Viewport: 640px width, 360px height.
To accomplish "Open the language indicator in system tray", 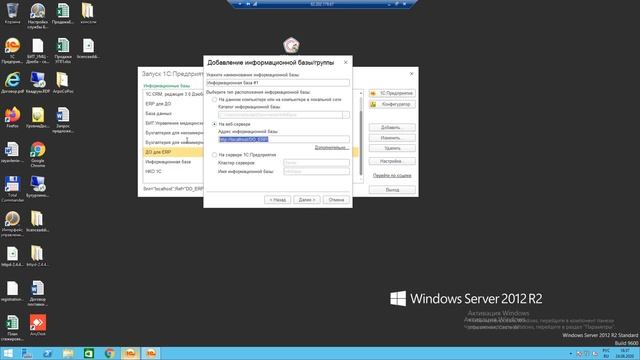I will (x=606, y=353).
